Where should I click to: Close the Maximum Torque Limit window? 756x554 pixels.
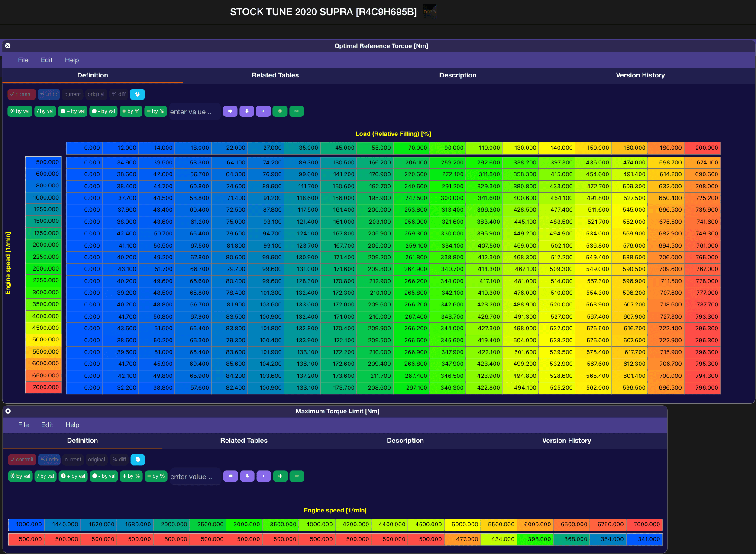pyautogui.click(x=8, y=411)
